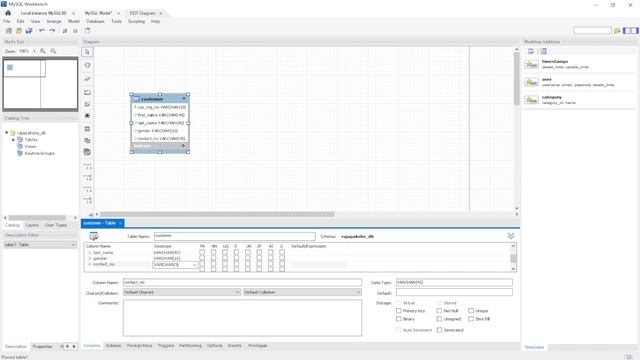Open the Scripting menu
The image size is (640, 360).
[136, 21]
